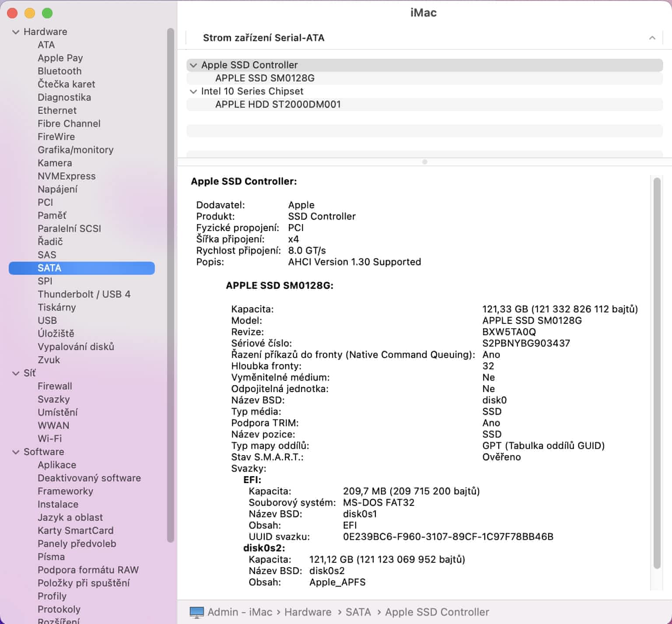This screenshot has width=672, height=624.
Task: Collapse the Síť section chevron
Action: (16, 373)
